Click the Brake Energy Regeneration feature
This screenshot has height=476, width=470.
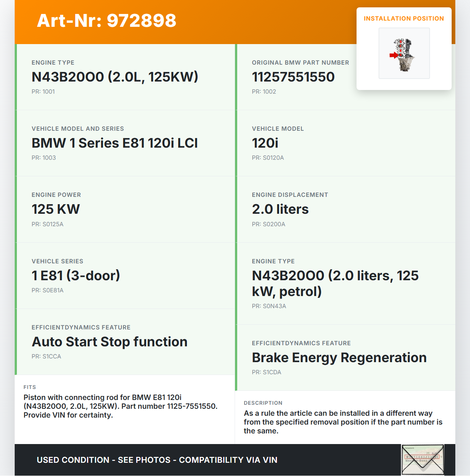(339, 358)
